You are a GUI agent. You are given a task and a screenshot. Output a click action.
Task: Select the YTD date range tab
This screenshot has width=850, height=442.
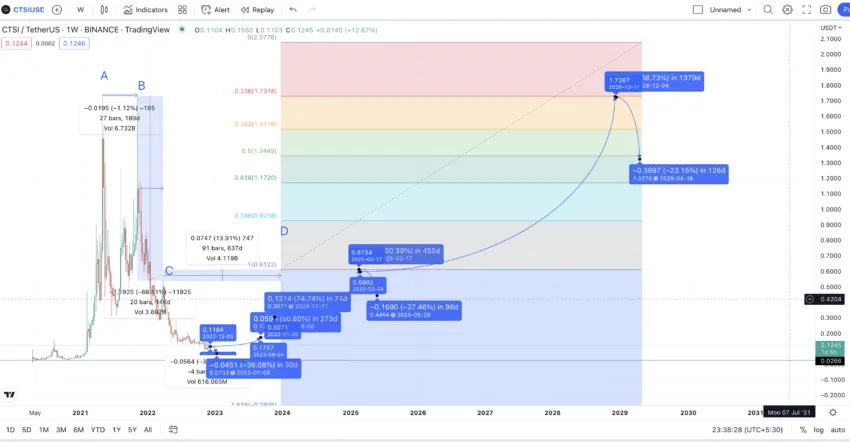click(x=97, y=430)
